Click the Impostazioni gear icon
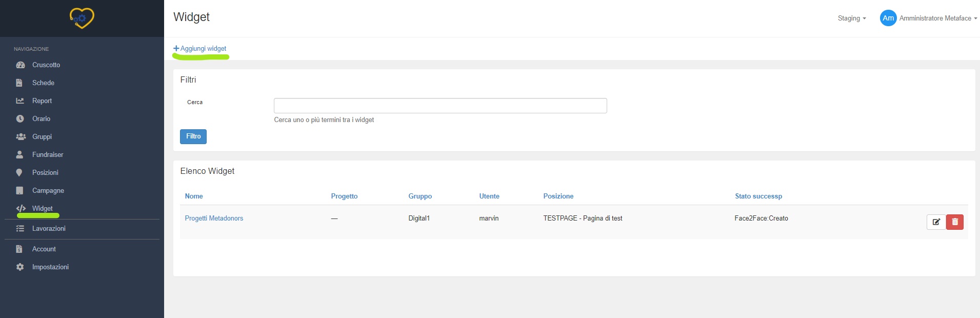The image size is (980, 318). (20, 267)
